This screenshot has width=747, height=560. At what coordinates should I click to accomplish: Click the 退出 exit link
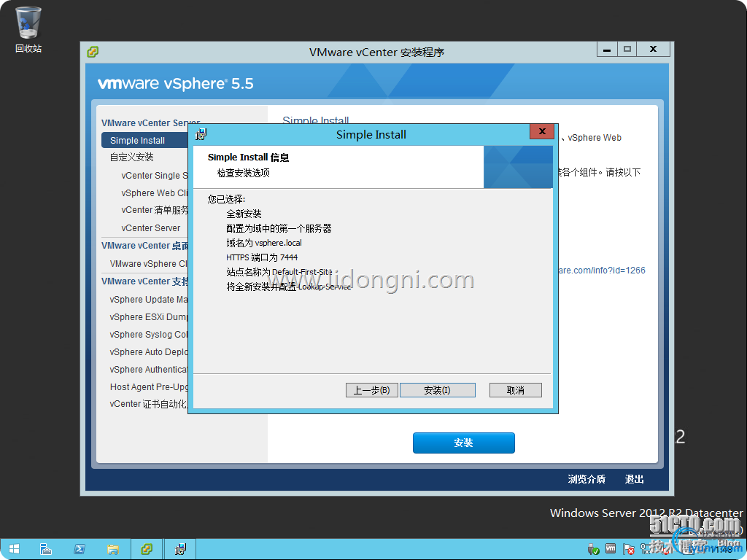(634, 479)
